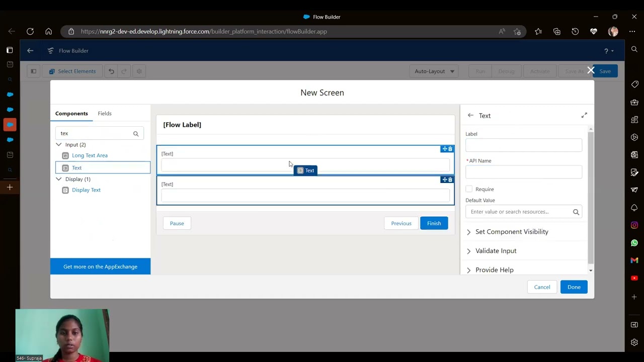Open Edge sidebar settings gear
This screenshot has width=644, height=362.
pos(634,342)
